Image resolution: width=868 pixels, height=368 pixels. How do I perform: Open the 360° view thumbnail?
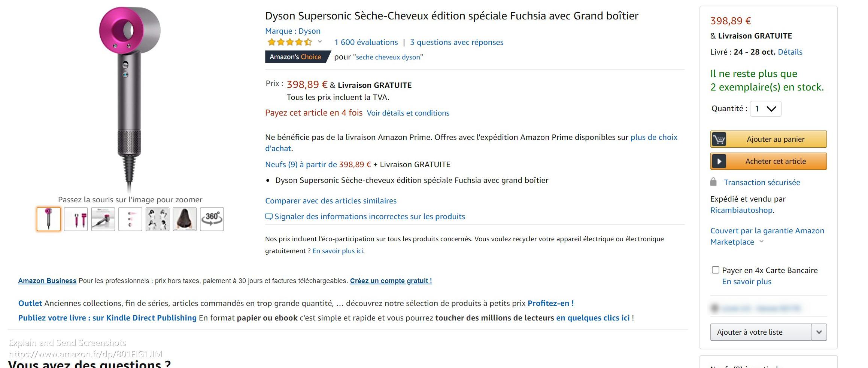(x=212, y=219)
